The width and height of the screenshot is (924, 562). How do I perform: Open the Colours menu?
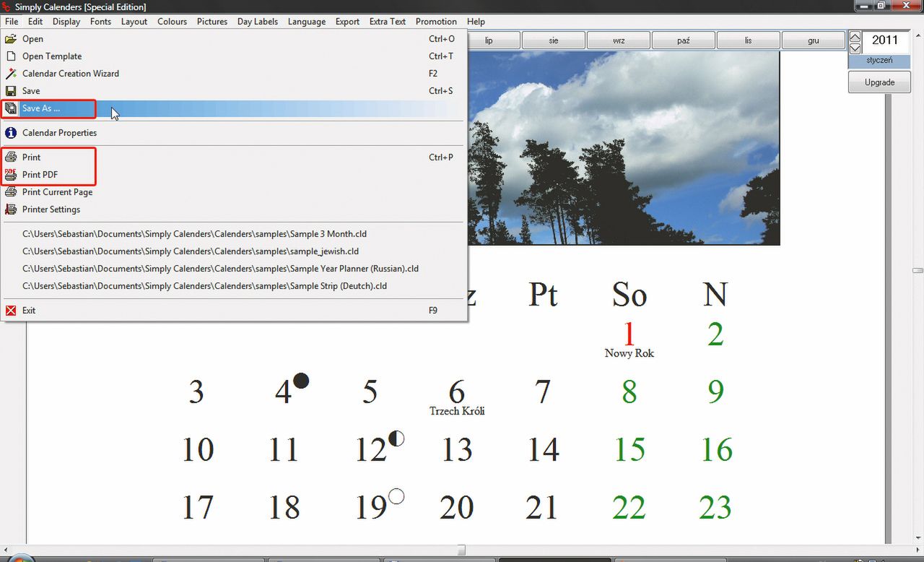point(172,22)
